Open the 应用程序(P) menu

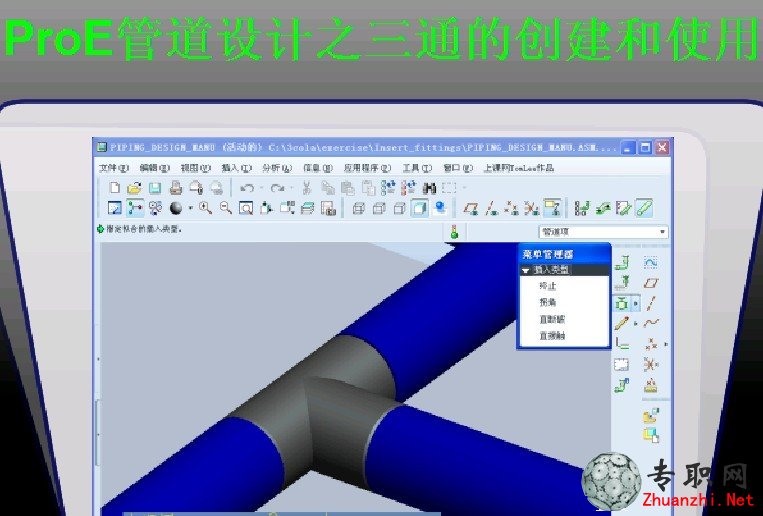tap(367, 168)
